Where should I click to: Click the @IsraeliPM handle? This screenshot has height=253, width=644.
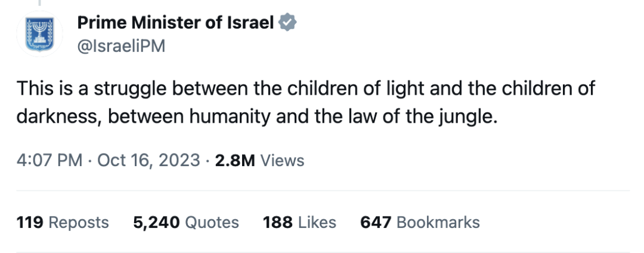point(121,46)
